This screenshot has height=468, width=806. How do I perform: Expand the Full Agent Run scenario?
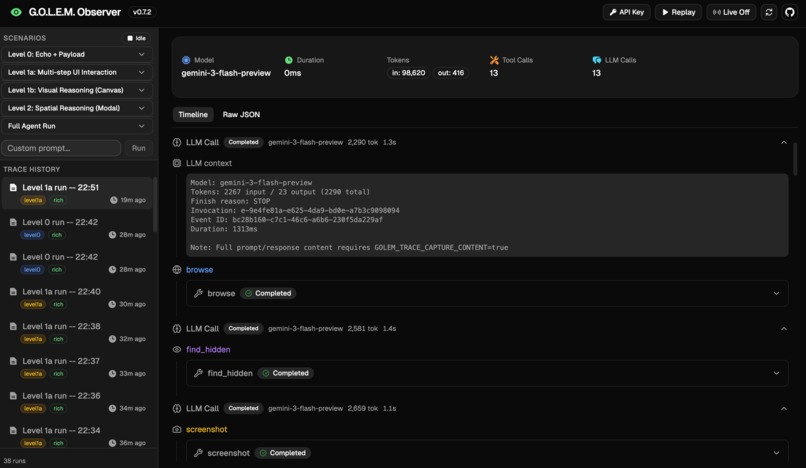point(77,126)
